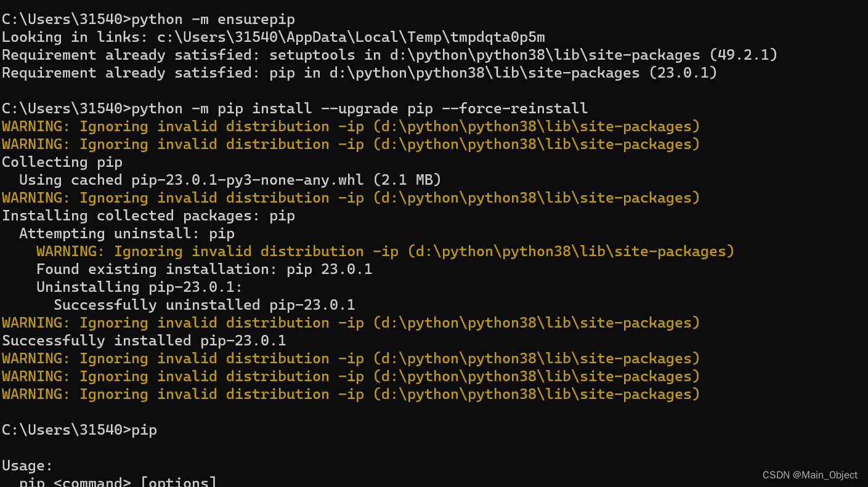
Task: Click 'Installing collected packages: pip' line
Action: pyautogui.click(x=148, y=215)
